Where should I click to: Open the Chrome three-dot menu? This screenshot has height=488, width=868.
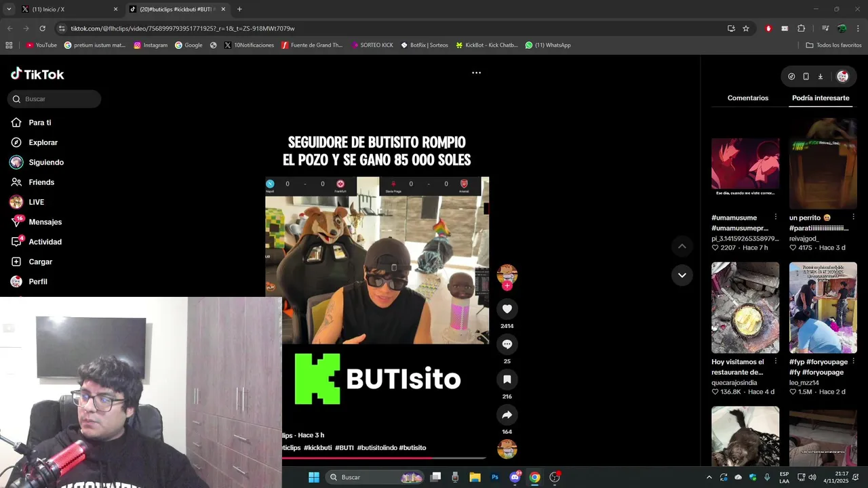coord(859,28)
